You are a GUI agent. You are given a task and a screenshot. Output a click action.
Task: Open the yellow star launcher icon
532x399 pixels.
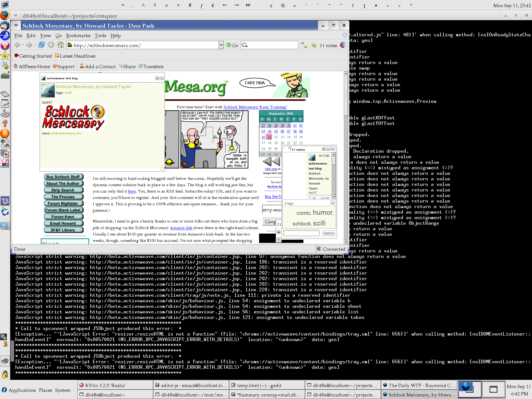click(5, 56)
